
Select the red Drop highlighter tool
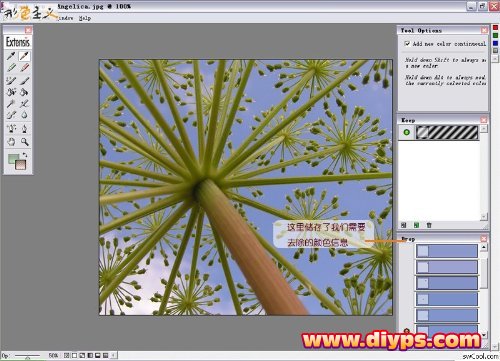click(x=24, y=68)
